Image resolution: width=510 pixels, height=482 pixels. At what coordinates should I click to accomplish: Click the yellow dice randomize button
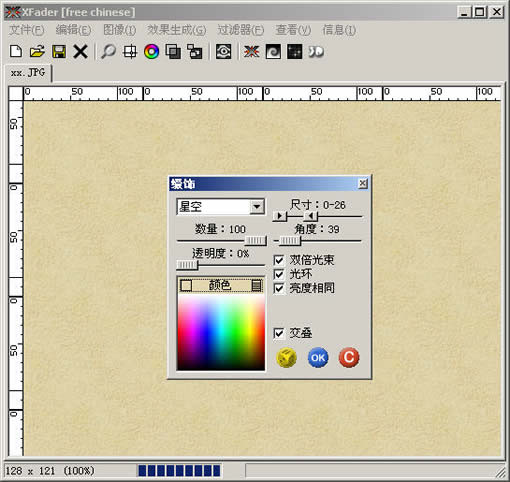pyautogui.click(x=286, y=358)
